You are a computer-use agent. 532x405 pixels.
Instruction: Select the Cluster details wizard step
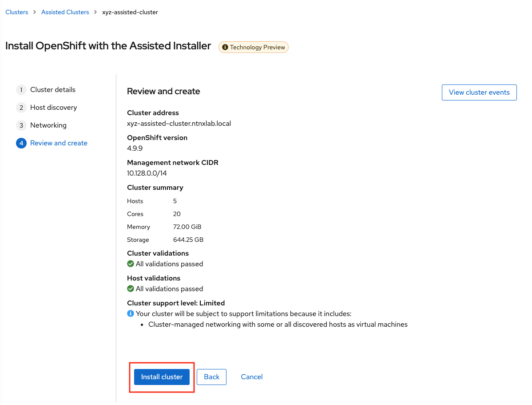(53, 90)
